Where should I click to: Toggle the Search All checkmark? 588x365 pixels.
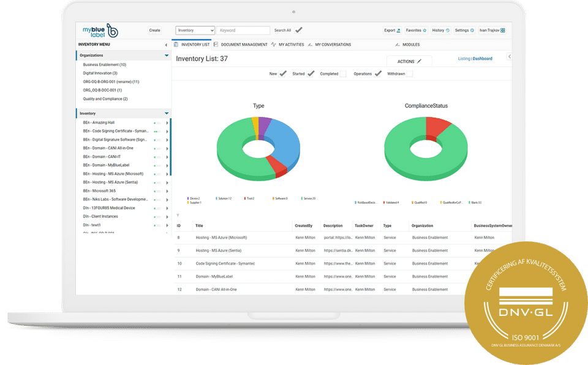(299, 30)
